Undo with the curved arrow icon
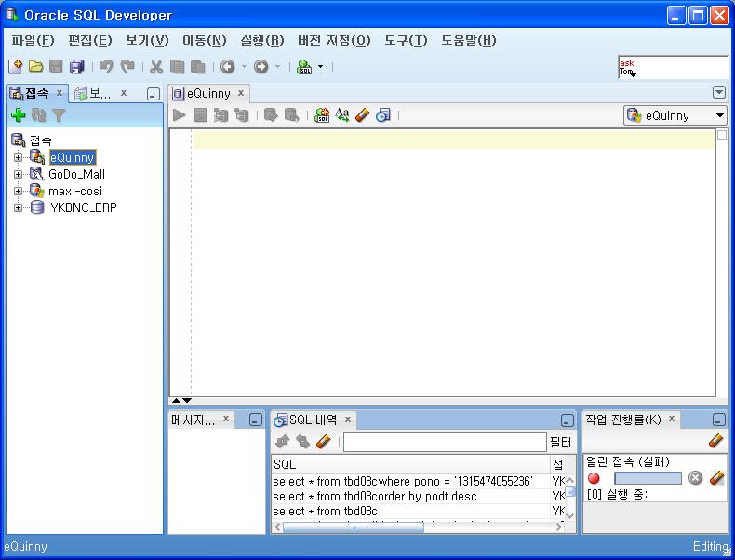 [x=106, y=67]
